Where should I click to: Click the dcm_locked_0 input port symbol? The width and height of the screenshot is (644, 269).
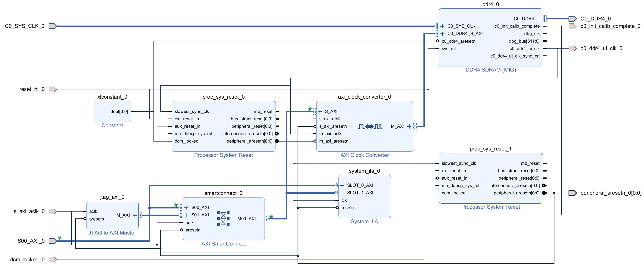click(x=52, y=260)
